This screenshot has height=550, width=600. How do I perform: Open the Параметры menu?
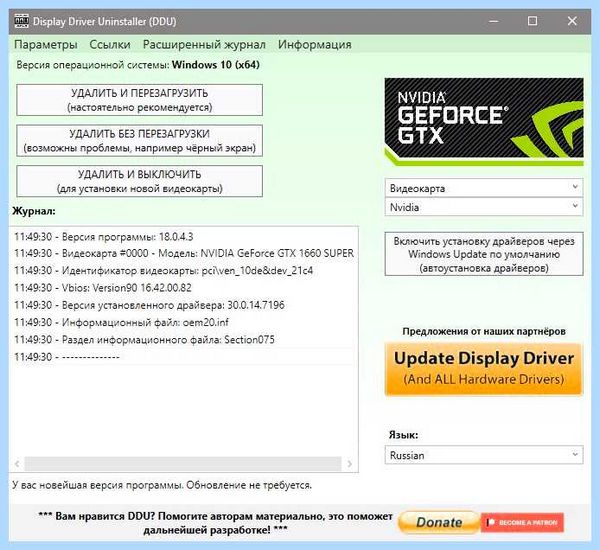tap(46, 45)
